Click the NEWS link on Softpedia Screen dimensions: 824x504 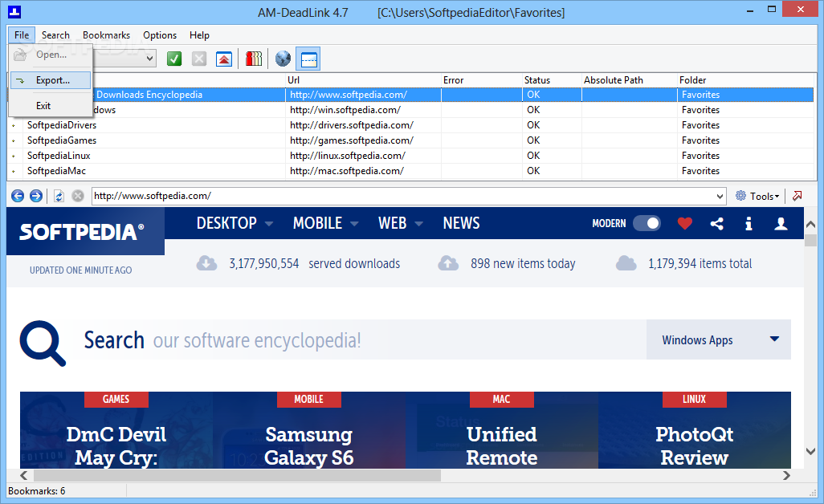tap(462, 223)
